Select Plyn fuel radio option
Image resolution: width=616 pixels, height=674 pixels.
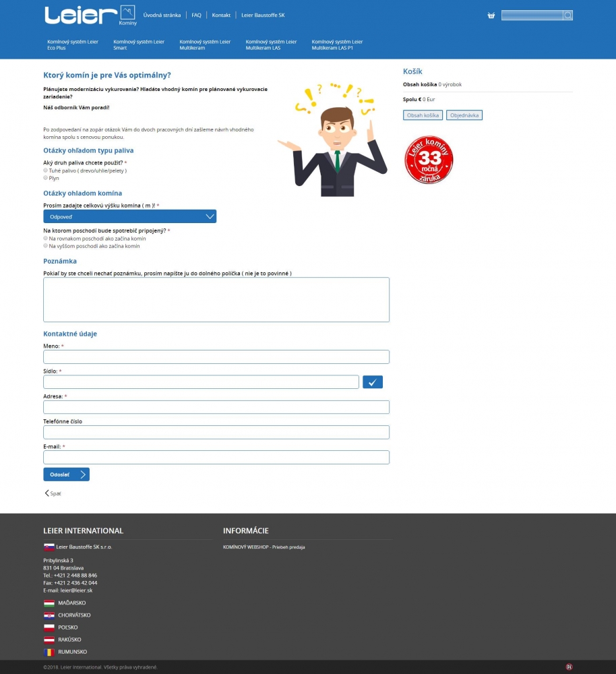pyautogui.click(x=46, y=177)
